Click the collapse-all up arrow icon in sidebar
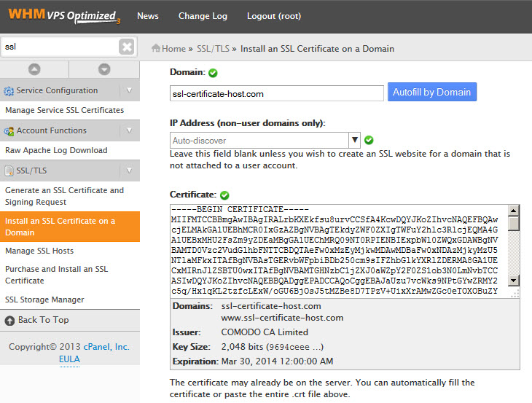The height and width of the screenshot is (403, 532). point(34,69)
